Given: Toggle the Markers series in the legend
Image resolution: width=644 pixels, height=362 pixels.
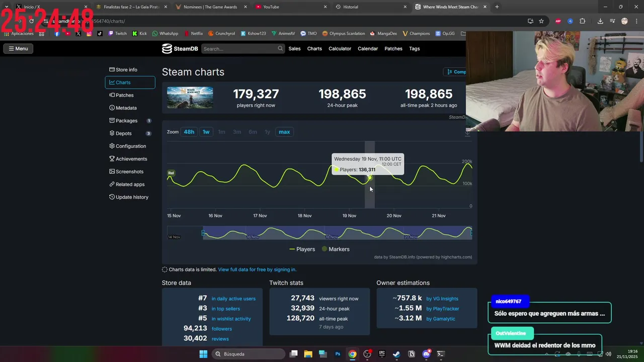Looking at the screenshot, I should click(336, 249).
